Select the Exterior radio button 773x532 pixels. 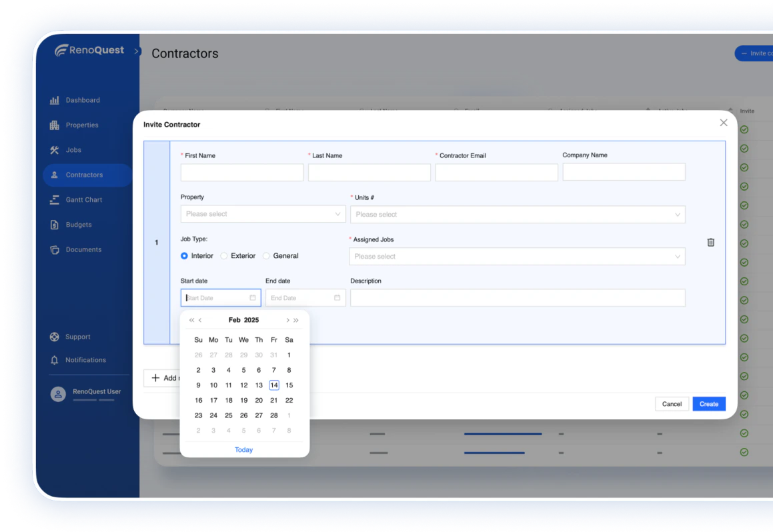tap(224, 255)
